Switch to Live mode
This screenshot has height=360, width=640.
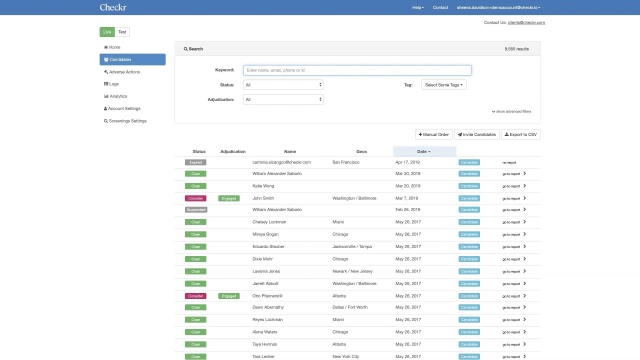click(x=107, y=32)
